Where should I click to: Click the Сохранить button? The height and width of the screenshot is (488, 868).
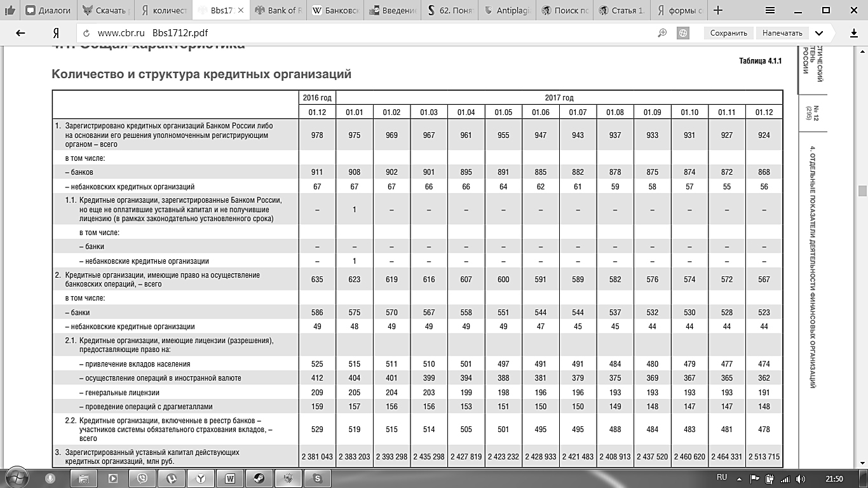(728, 33)
